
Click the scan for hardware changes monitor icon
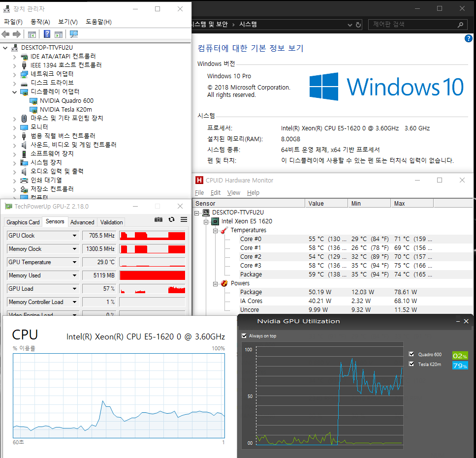tap(74, 34)
